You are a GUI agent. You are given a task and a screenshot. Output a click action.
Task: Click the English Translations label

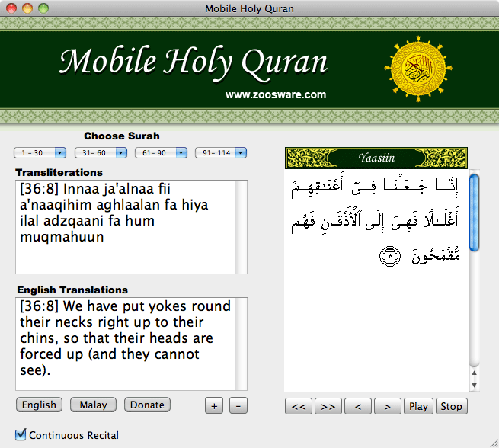pos(72,290)
